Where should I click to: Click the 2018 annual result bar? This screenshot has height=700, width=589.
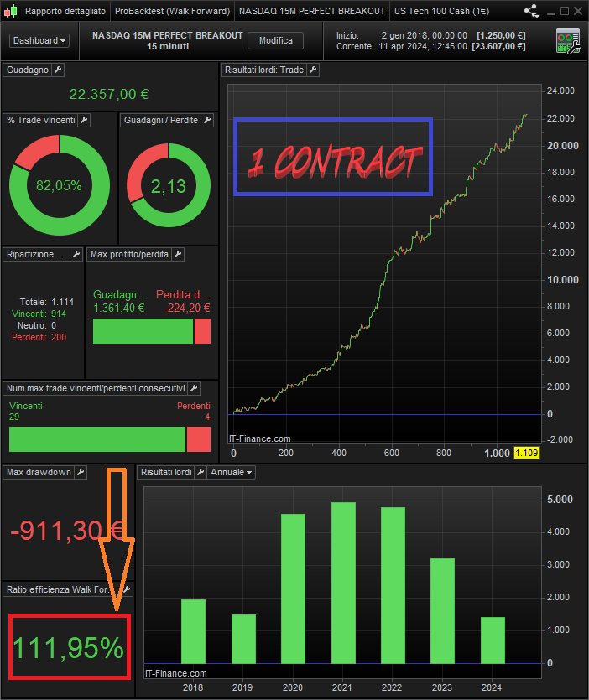point(193,631)
